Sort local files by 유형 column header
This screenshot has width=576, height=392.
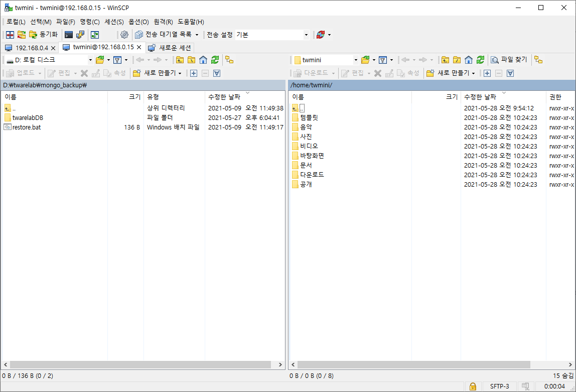click(174, 97)
